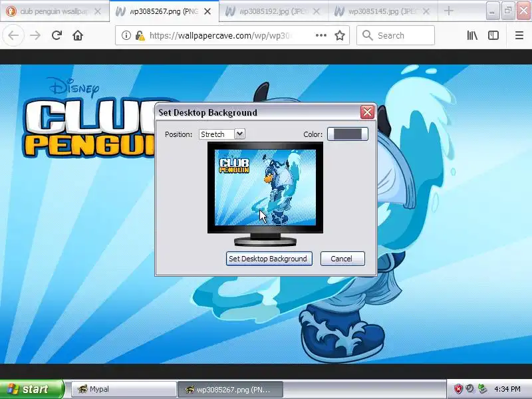The height and width of the screenshot is (399, 532).
Task: Close the wp3085267.png tab
Action: point(207,11)
